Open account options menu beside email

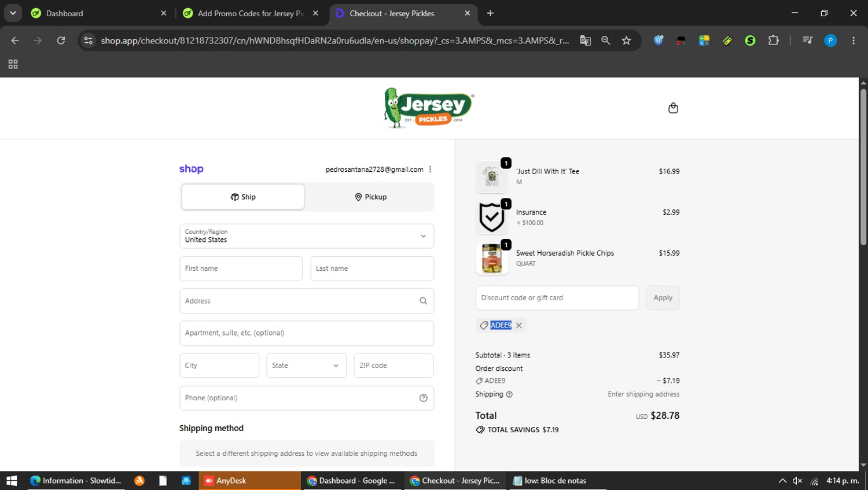(430, 170)
